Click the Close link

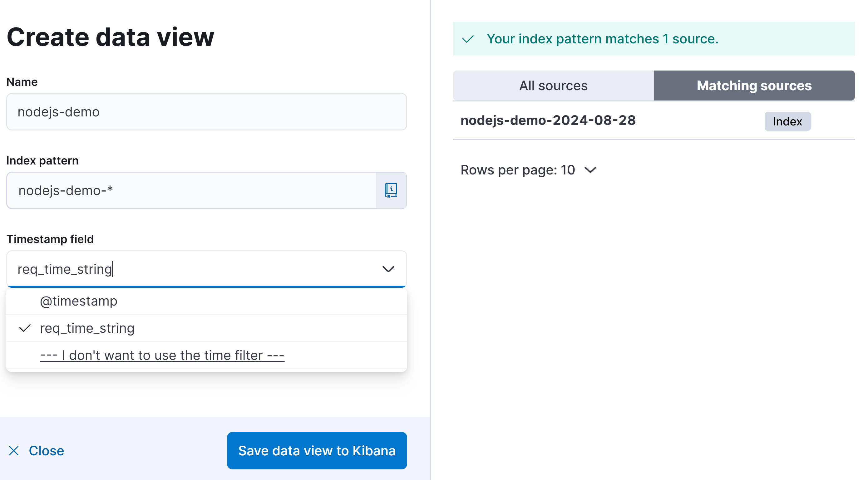[x=47, y=451]
